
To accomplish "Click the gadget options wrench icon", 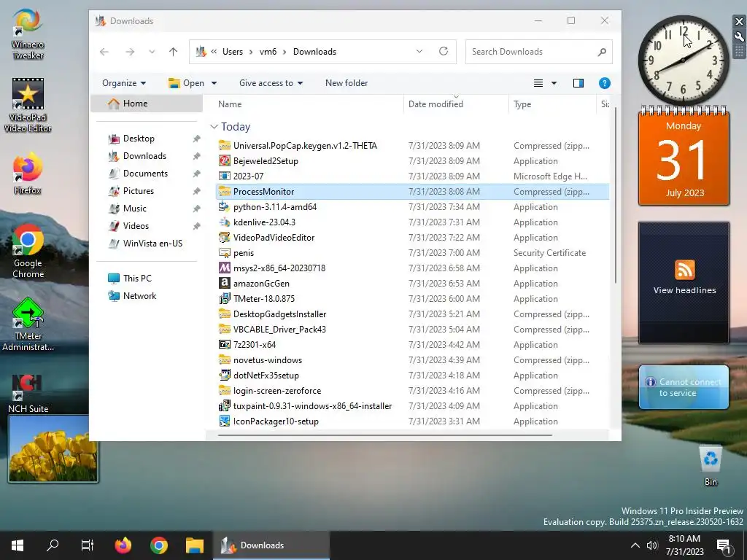I will (x=739, y=36).
